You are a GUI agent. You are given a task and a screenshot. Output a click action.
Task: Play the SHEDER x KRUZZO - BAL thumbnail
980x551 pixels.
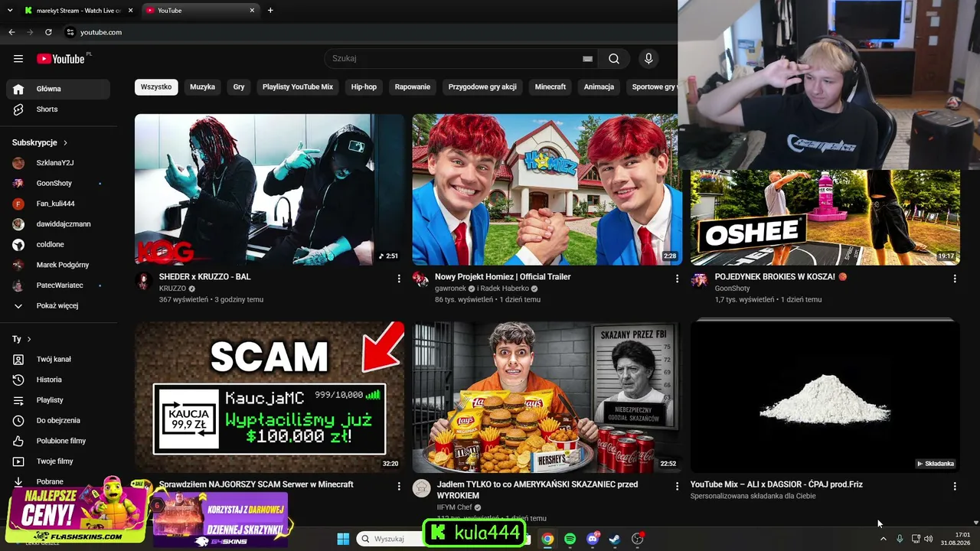pyautogui.click(x=269, y=189)
